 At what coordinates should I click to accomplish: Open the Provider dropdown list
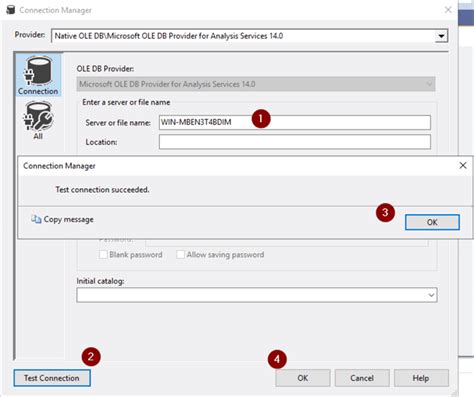(441, 36)
